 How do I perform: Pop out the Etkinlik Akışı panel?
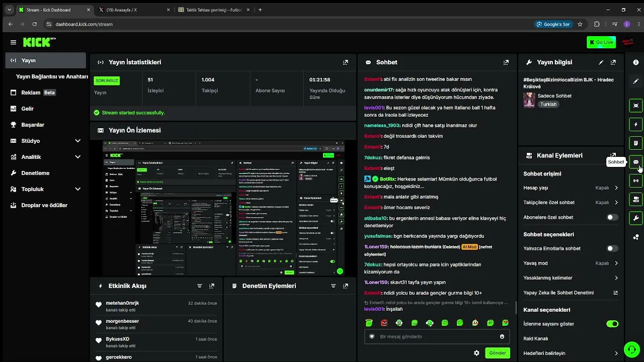click(211, 286)
